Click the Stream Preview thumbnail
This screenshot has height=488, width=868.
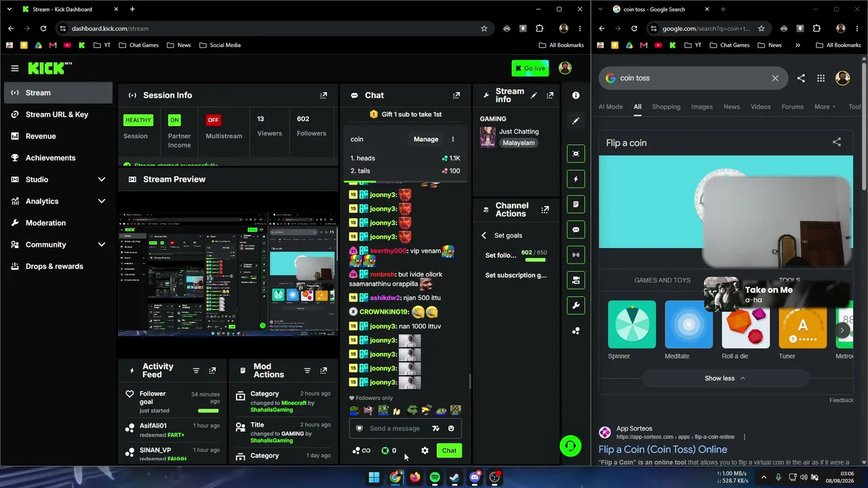tap(228, 274)
